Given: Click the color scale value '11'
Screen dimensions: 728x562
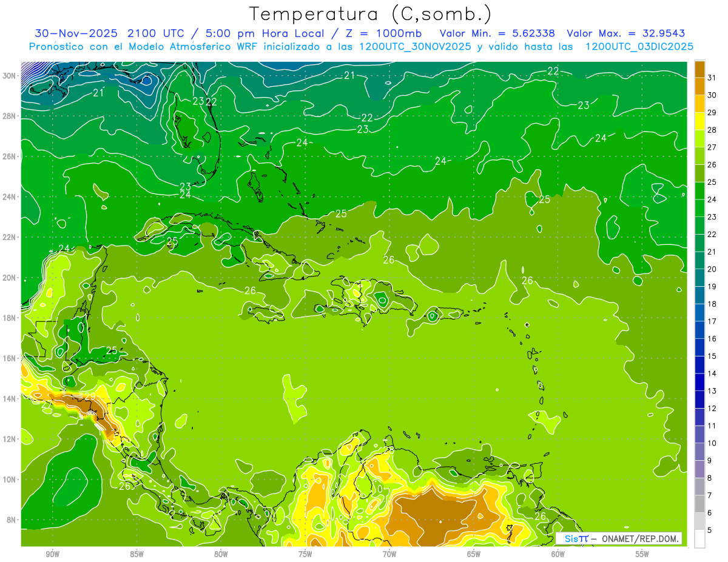Looking at the screenshot, I should click(712, 426).
